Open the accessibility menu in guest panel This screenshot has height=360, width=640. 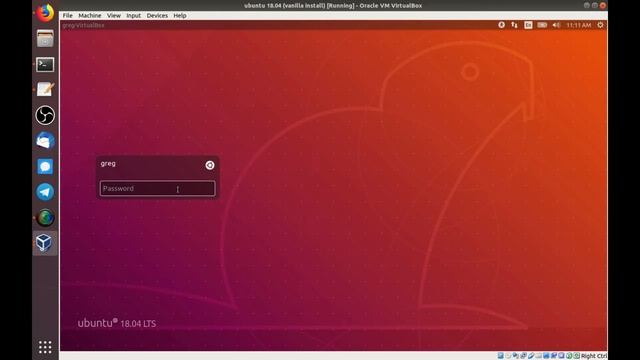click(501, 25)
